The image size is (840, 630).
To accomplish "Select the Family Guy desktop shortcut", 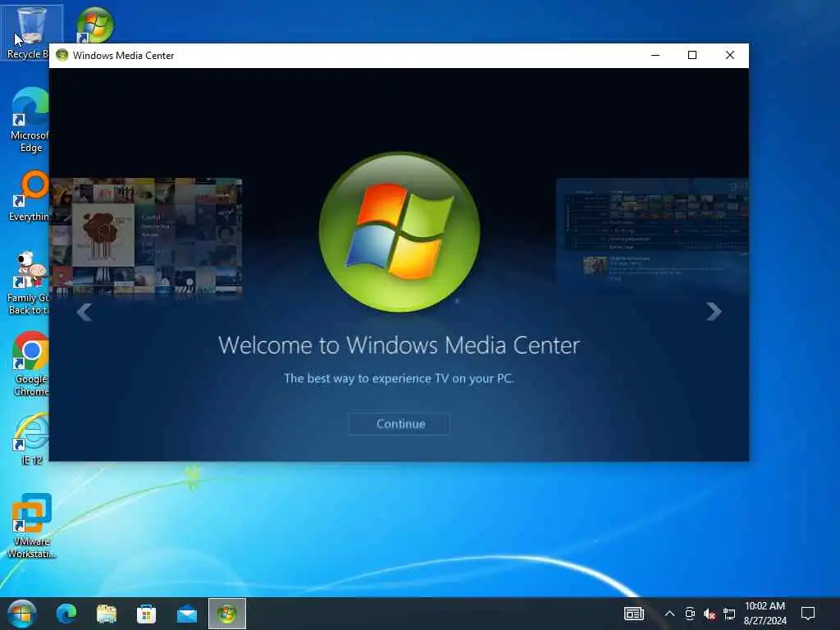I will coord(29,284).
